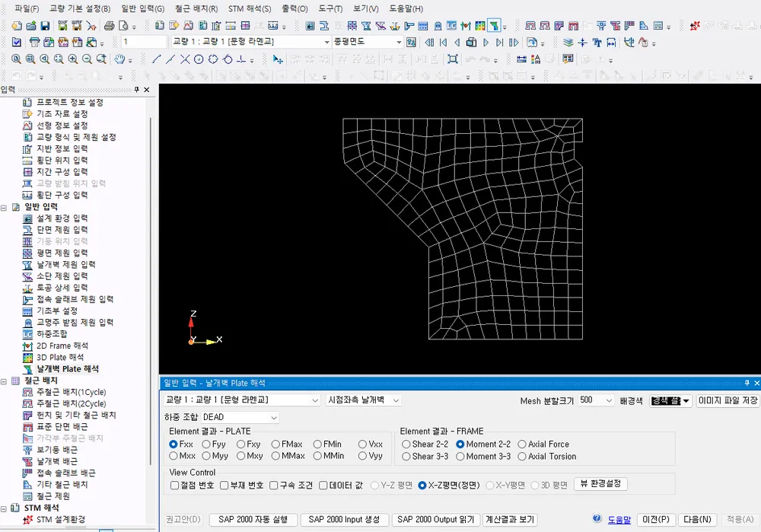Screen dimensions: 761x532
Task: Click the SAP 2000 자동 실행 button
Action: point(253,519)
